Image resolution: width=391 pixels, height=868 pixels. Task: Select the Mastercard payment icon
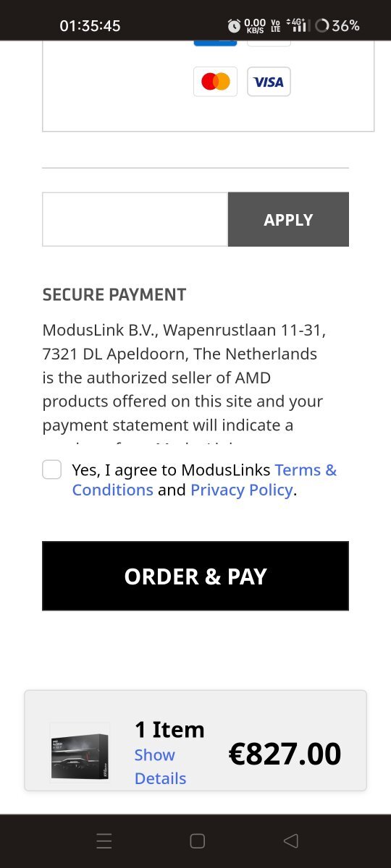pos(215,82)
